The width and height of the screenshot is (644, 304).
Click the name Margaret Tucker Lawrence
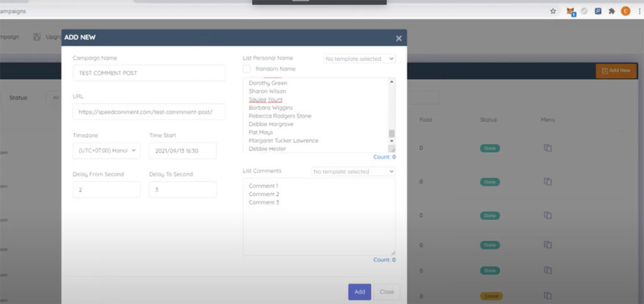coord(284,140)
